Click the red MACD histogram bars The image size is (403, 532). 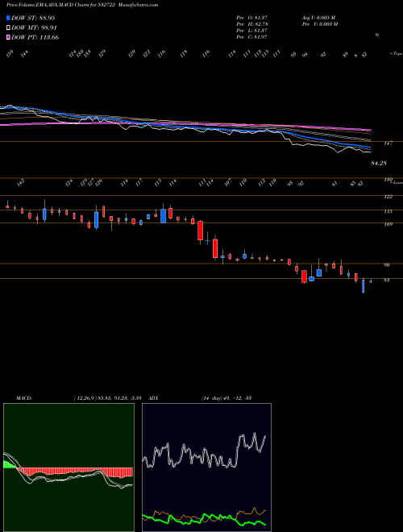[x=75, y=472]
